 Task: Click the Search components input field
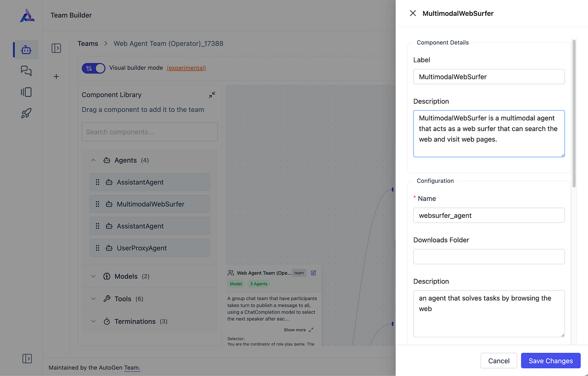[149, 132]
